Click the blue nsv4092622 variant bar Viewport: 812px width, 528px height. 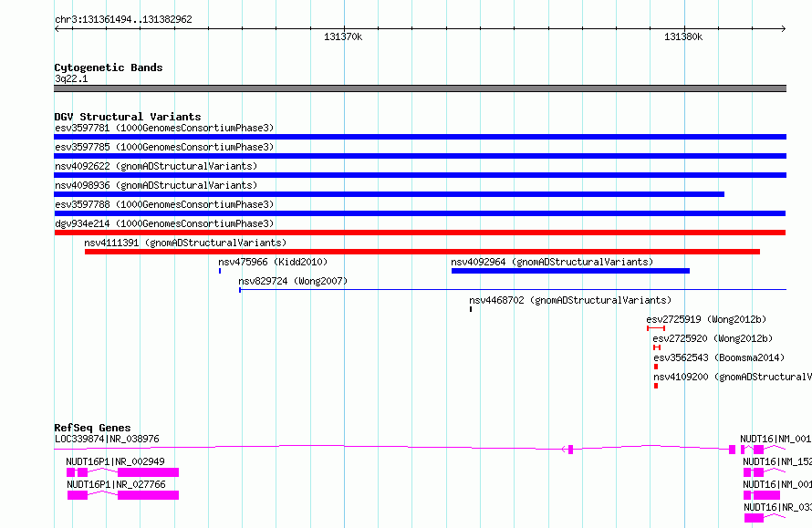tap(420, 175)
